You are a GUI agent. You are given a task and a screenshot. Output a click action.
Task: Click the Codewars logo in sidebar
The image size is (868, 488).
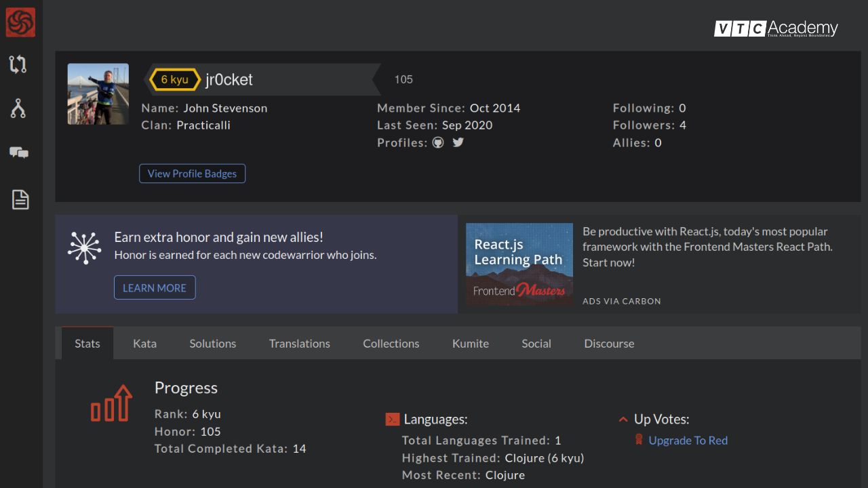(x=20, y=22)
